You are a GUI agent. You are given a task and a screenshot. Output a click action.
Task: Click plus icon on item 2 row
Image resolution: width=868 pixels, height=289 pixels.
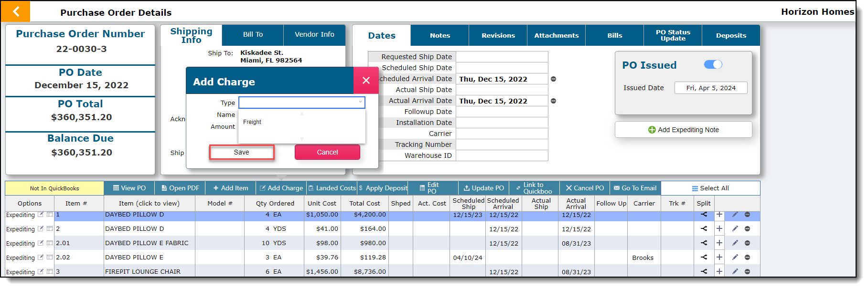tap(719, 229)
